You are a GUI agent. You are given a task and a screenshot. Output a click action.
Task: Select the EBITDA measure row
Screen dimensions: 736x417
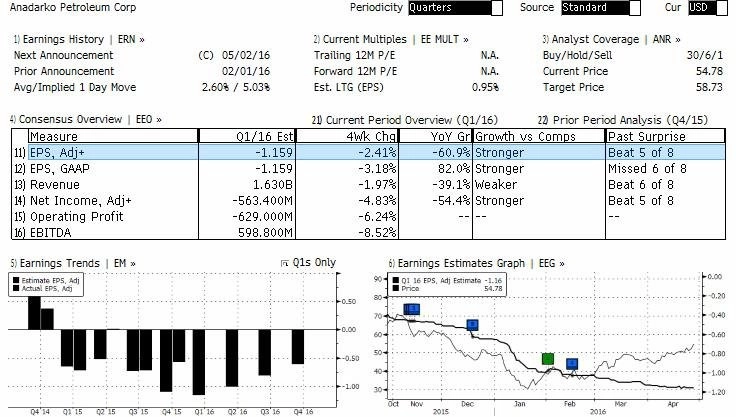click(368, 232)
